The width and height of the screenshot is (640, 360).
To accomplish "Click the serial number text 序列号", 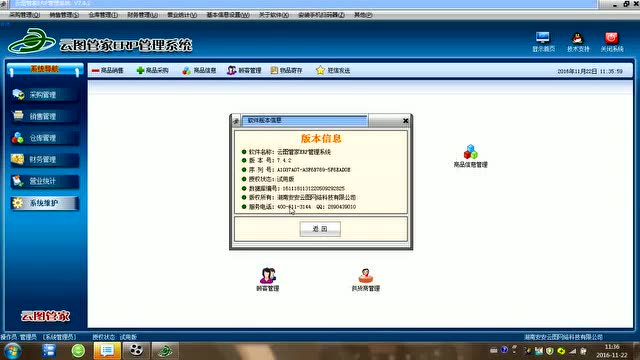I will pyautogui.click(x=300, y=170).
